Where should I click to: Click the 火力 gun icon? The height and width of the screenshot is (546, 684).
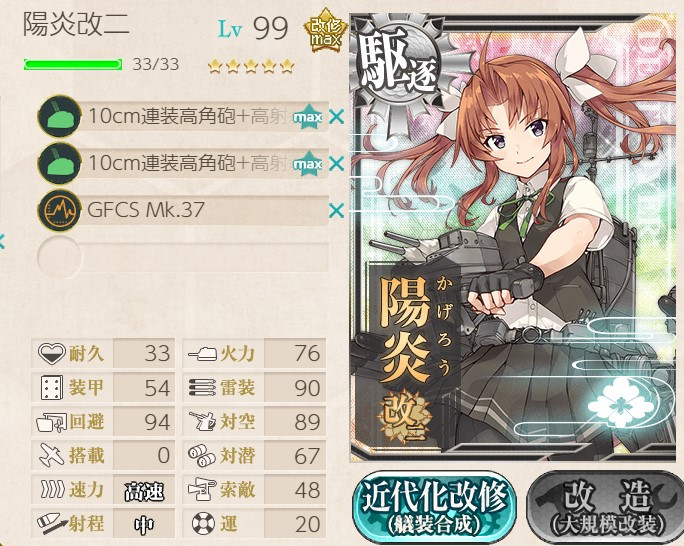tap(202, 354)
